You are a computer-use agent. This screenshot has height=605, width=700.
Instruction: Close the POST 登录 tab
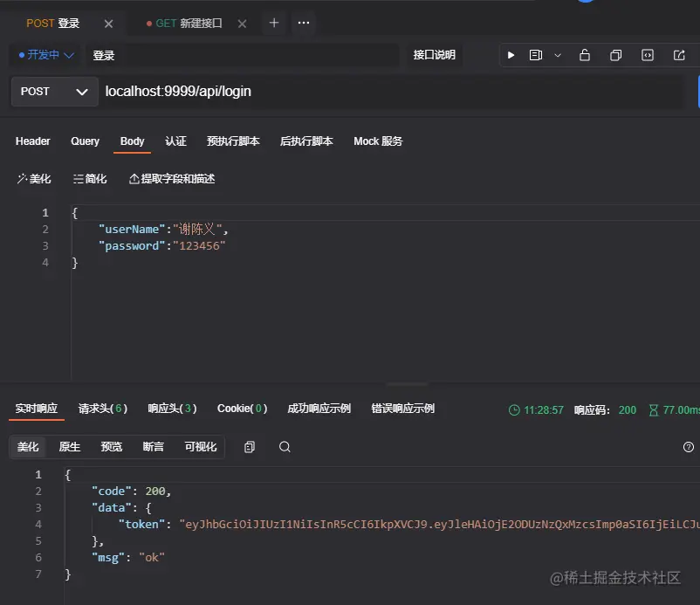point(108,24)
